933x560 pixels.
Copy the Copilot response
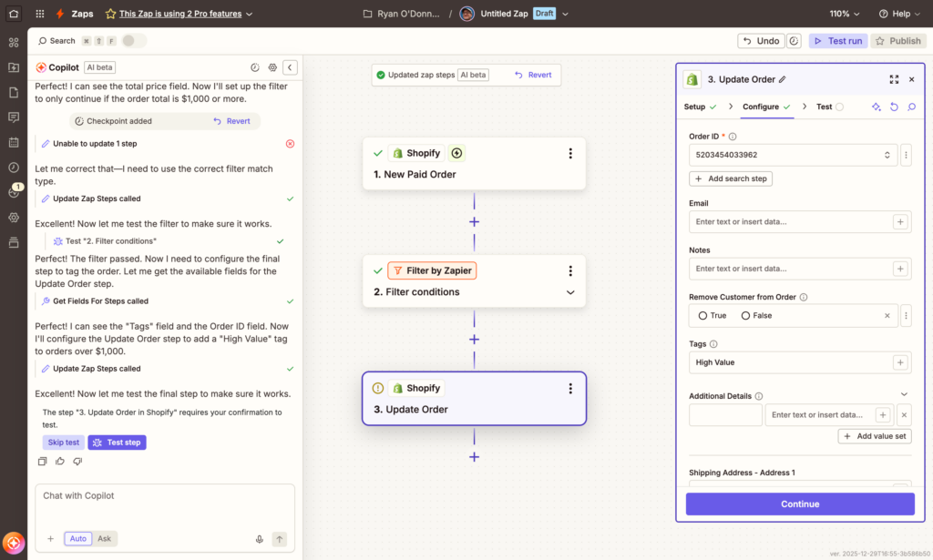42,462
